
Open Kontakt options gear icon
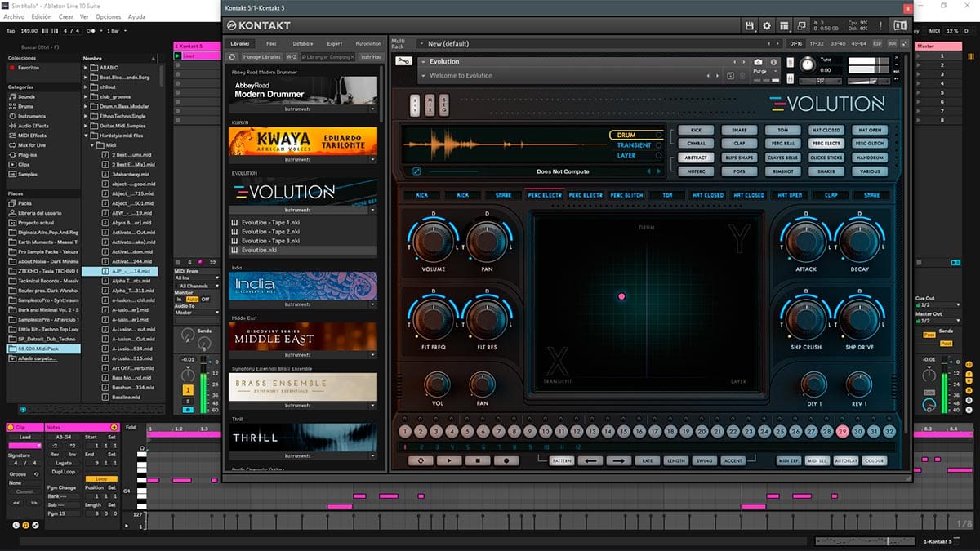pos(767,26)
